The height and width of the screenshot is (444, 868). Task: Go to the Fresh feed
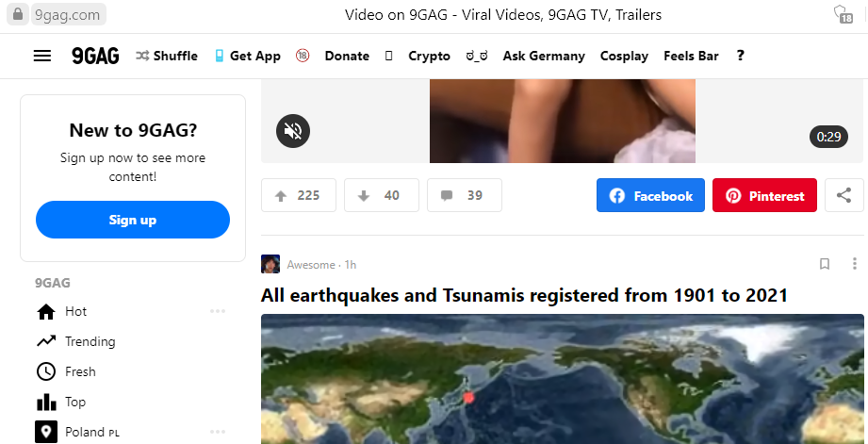click(x=65, y=371)
